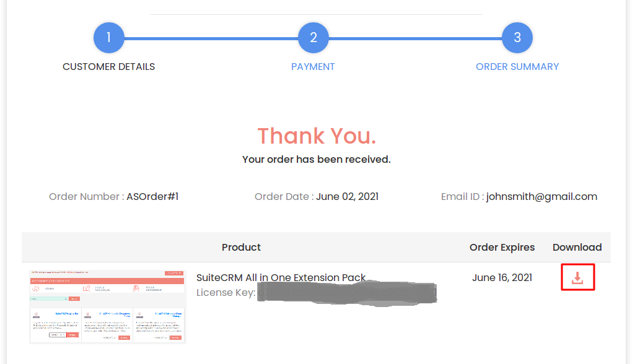
Task: Click the progress line between steps 1 and 2
Action: [x=211, y=38]
